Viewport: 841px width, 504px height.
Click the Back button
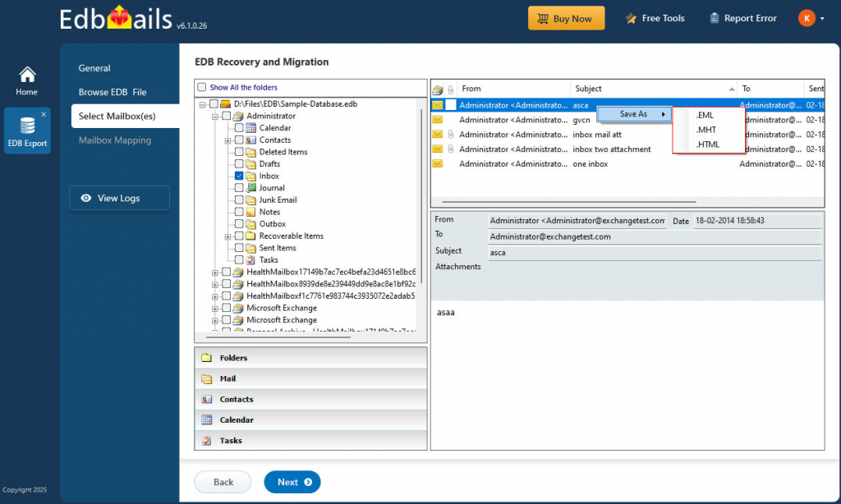coord(223,482)
